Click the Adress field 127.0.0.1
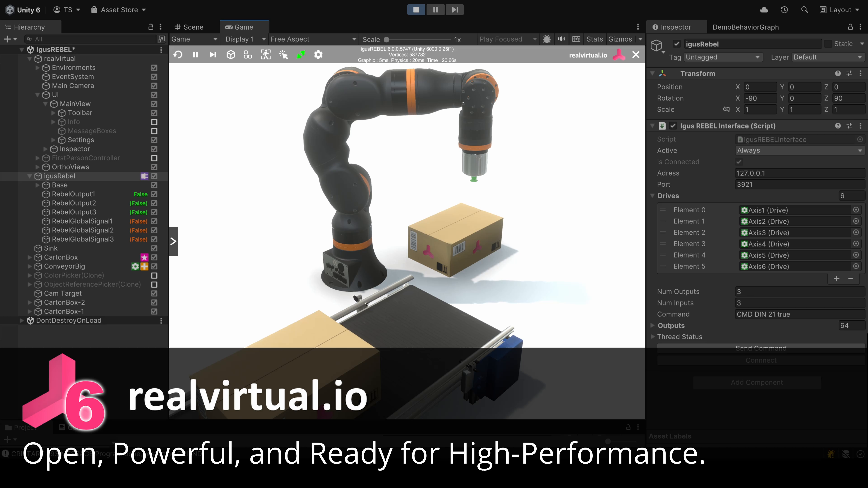Screen dimensions: 868x488 point(800,173)
